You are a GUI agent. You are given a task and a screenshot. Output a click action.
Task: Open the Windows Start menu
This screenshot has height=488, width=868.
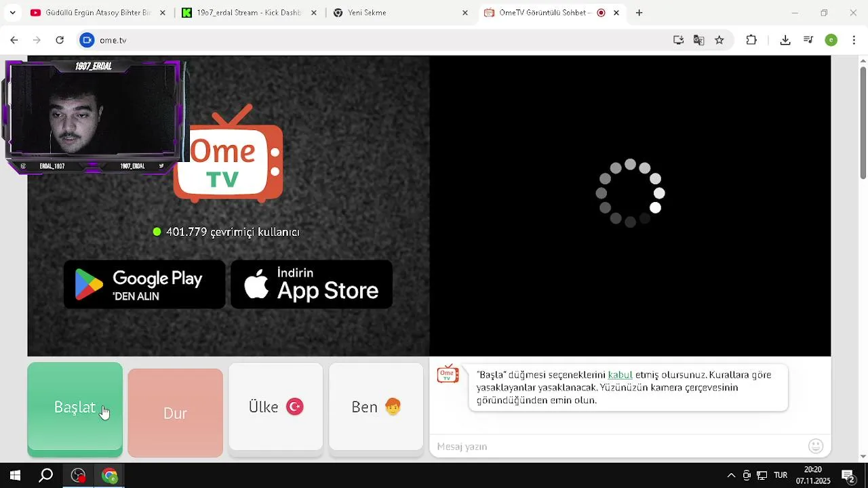coord(15,476)
